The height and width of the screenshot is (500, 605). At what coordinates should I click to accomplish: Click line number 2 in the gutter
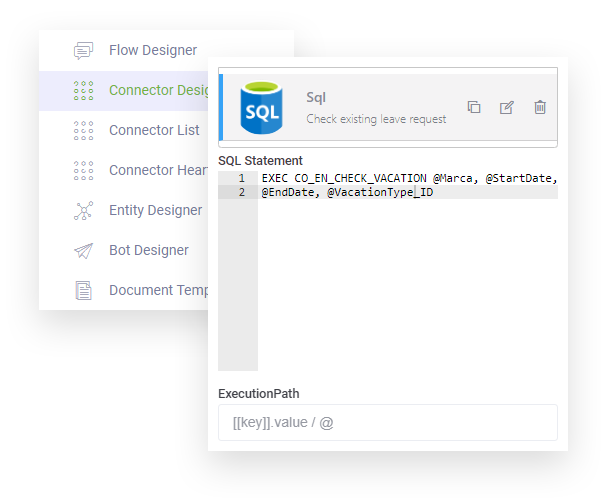[242, 192]
